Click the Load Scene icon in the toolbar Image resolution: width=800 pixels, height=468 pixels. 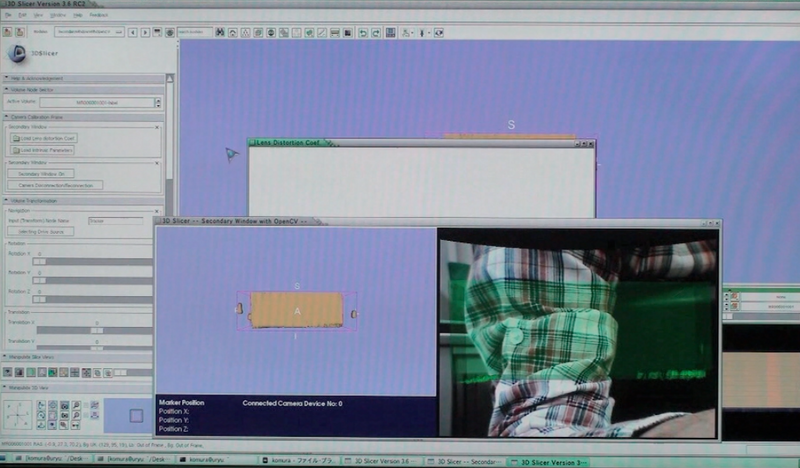pyautogui.click(x=7, y=32)
